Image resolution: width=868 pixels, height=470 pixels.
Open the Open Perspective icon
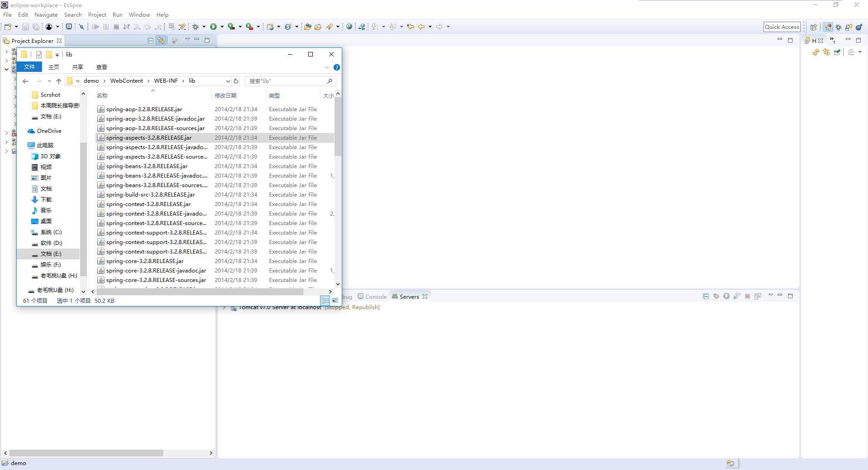(x=813, y=27)
